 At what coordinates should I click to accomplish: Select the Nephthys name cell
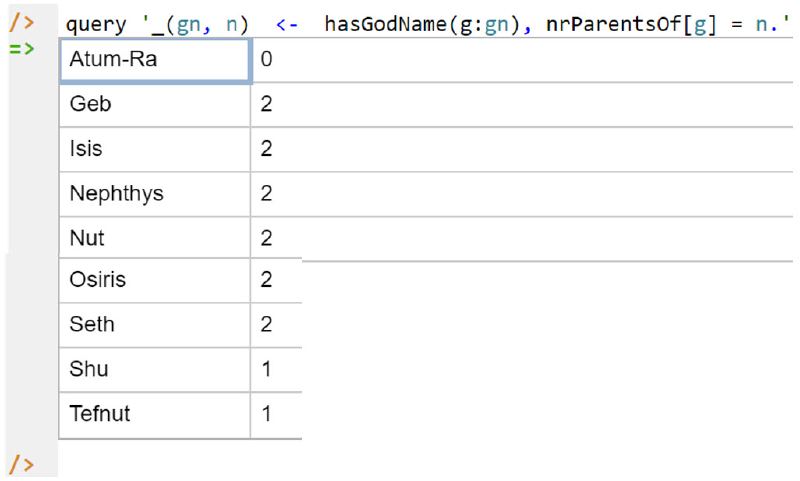(155, 194)
